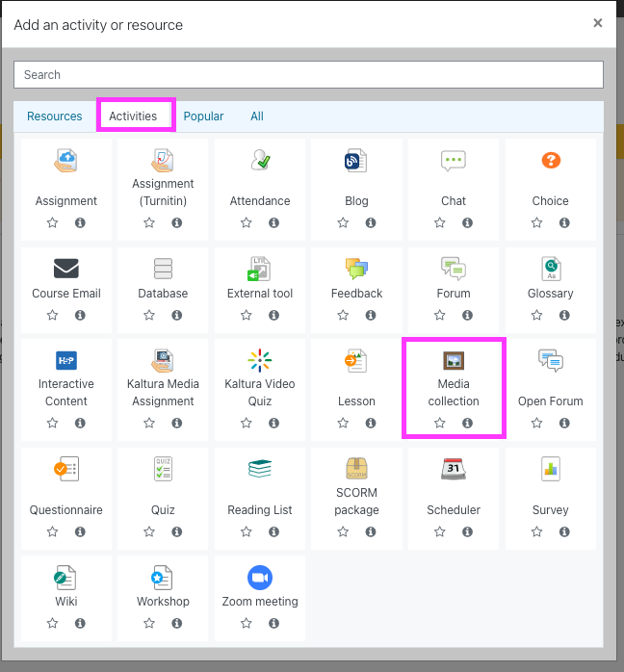Choose the Kaltura Video Quiz icon
Viewport: 624px width, 672px height.
260,361
